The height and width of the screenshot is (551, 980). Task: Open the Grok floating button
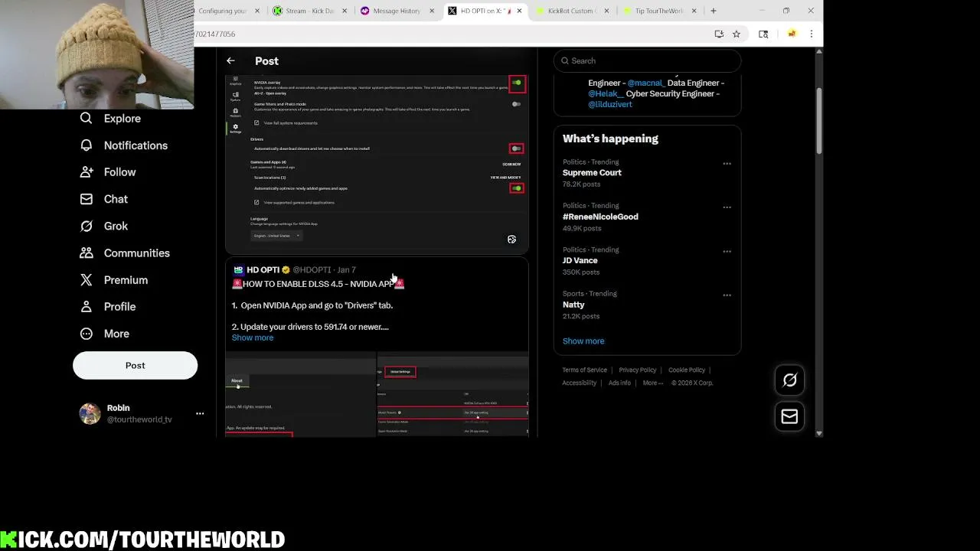click(789, 380)
